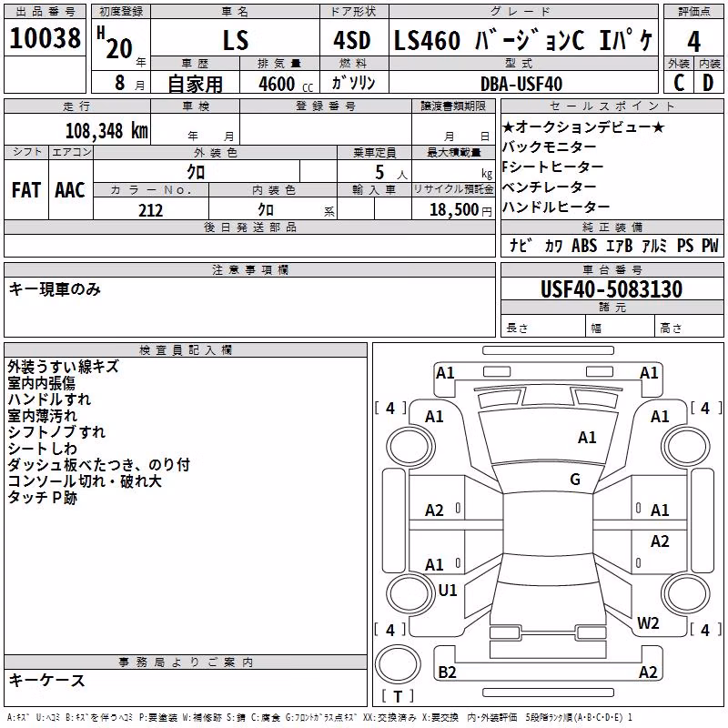Image resolution: width=728 pixels, height=728 pixels.
Task: Select shift type FAT
Action: [x=26, y=190]
